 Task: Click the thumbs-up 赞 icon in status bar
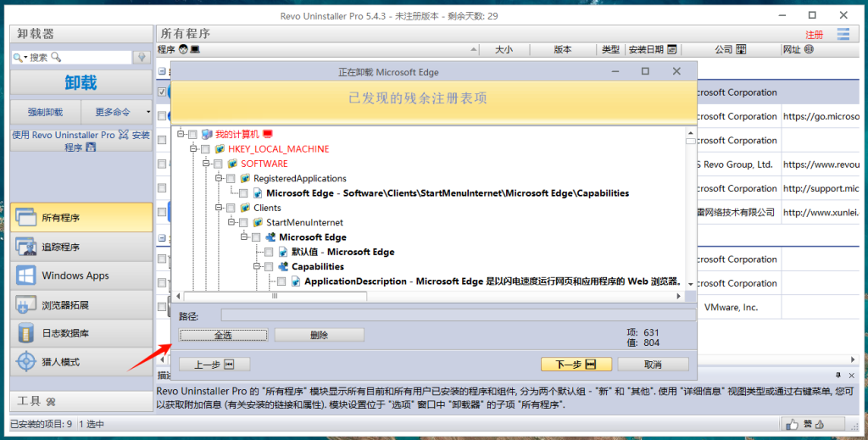pyautogui.click(x=793, y=425)
